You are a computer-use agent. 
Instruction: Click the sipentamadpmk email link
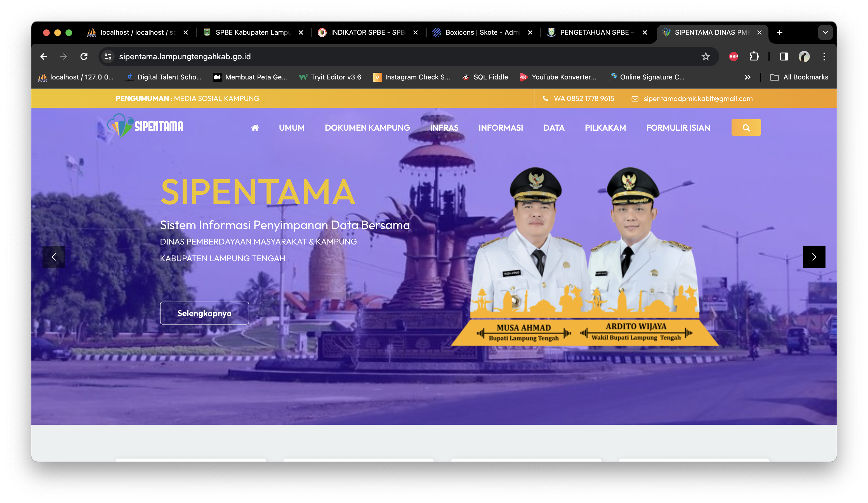click(698, 98)
